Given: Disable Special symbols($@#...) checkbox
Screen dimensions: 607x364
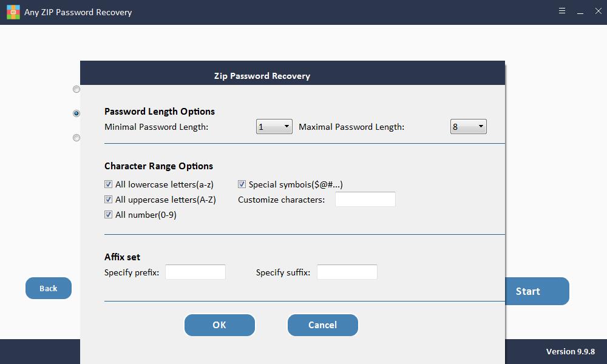Looking at the screenshot, I should point(242,184).
